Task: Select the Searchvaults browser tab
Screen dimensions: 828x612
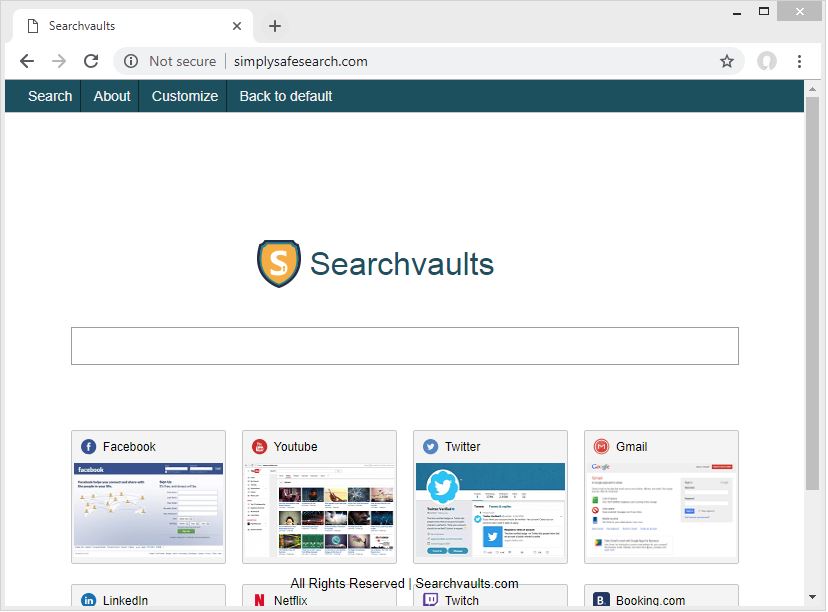Action: (132, 26)
